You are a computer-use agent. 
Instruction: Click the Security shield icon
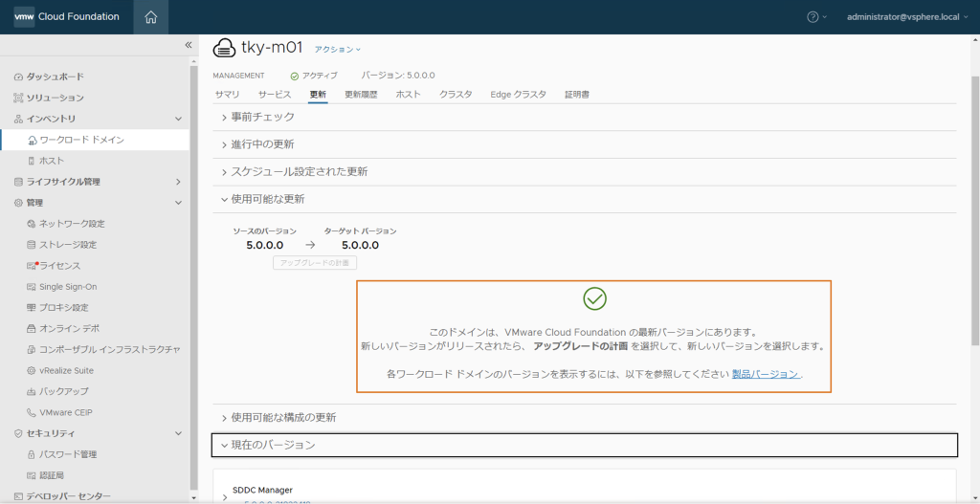point(18,433)
